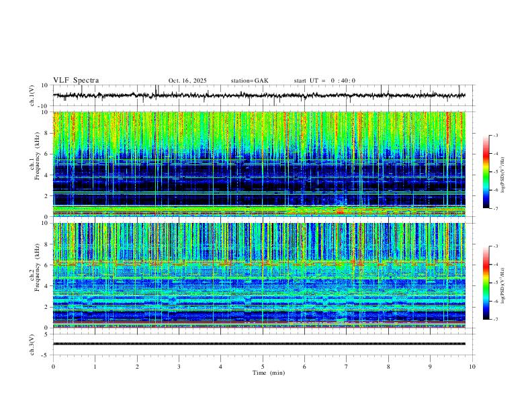532x411 pixels.
Task: Click the 'start UT = 0:40:0' text
Action: pos(324,81)
